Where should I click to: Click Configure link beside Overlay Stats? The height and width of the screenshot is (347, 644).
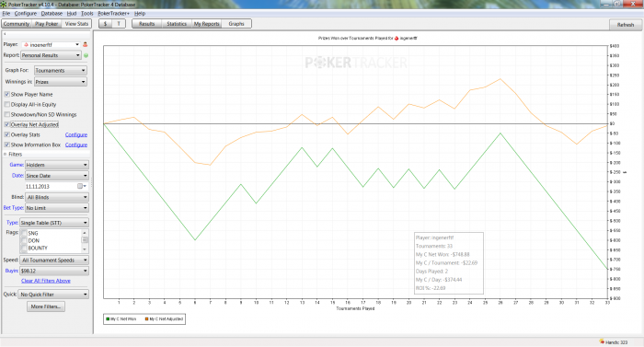pos(76,135)
